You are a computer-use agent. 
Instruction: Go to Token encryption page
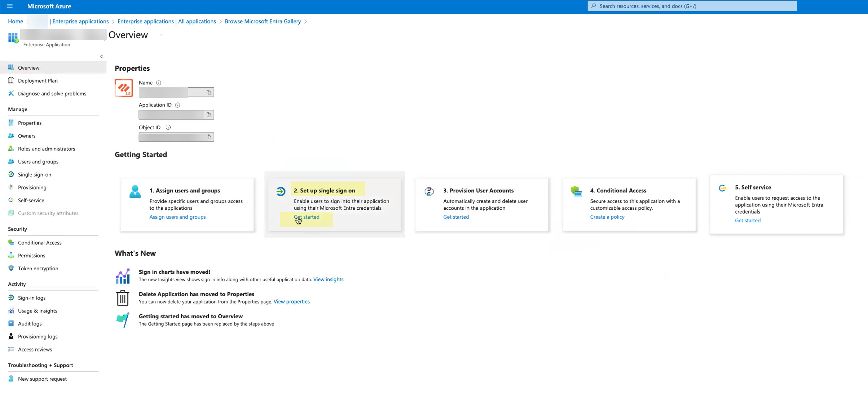coord(38,269)
